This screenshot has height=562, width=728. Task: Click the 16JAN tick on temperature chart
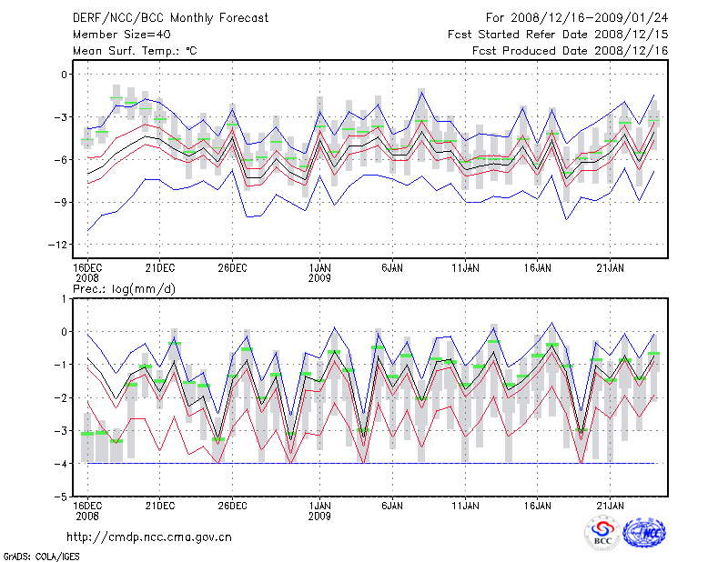pos(538,267)
